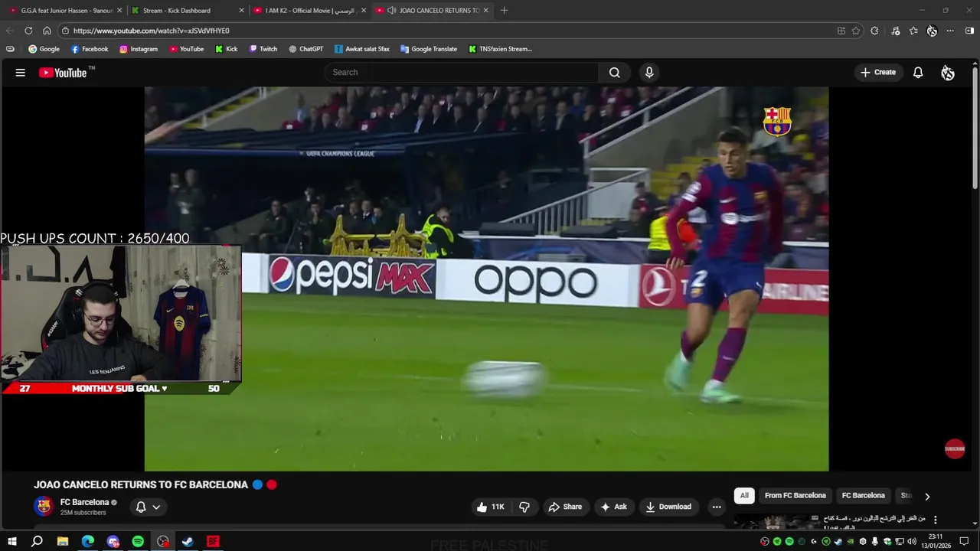Open more actions three-dot menu beside Download
Image resolution: width=980 pixels, height=551 pixels.
point(717,507)
